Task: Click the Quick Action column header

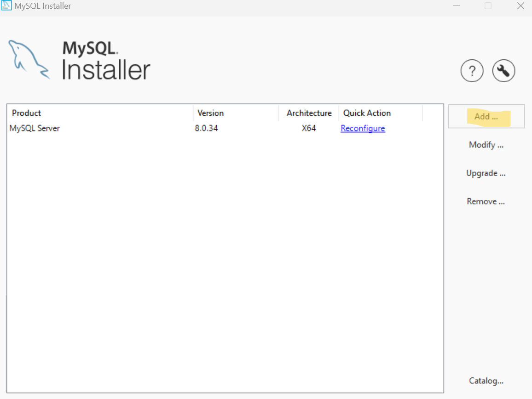Action: point(380,113)
